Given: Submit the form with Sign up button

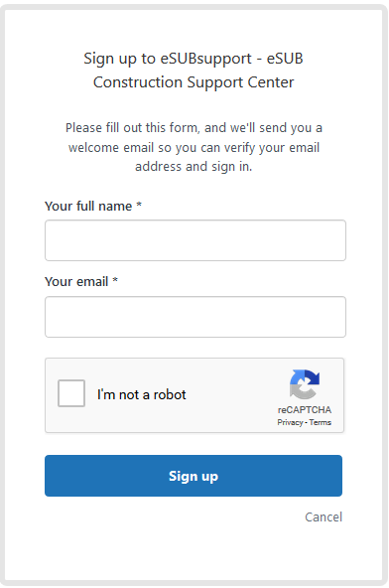Looking at the screenshot, I should (194, 476).
